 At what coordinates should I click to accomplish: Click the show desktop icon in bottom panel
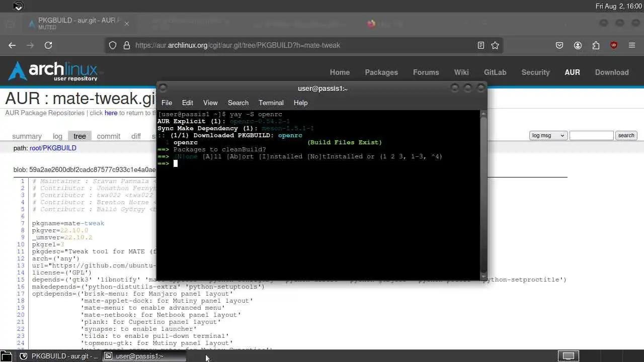coord(6,356)
